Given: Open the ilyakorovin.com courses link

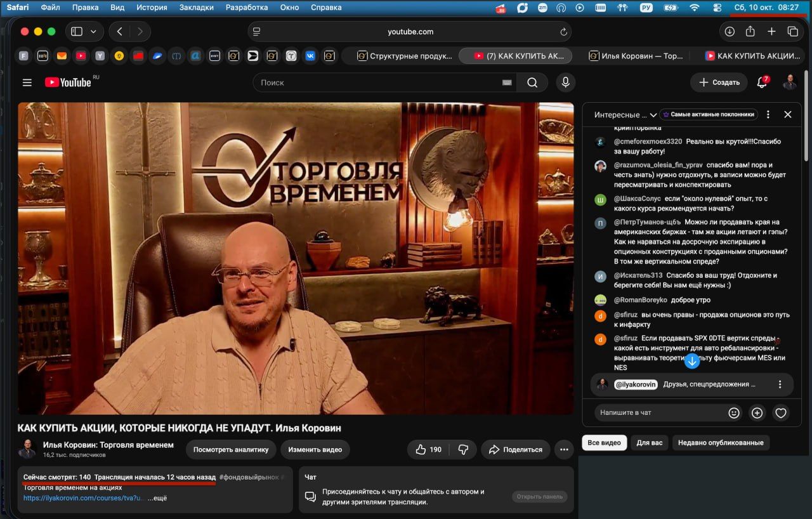Looking at the screenshot, I should [x=84, y=499].
